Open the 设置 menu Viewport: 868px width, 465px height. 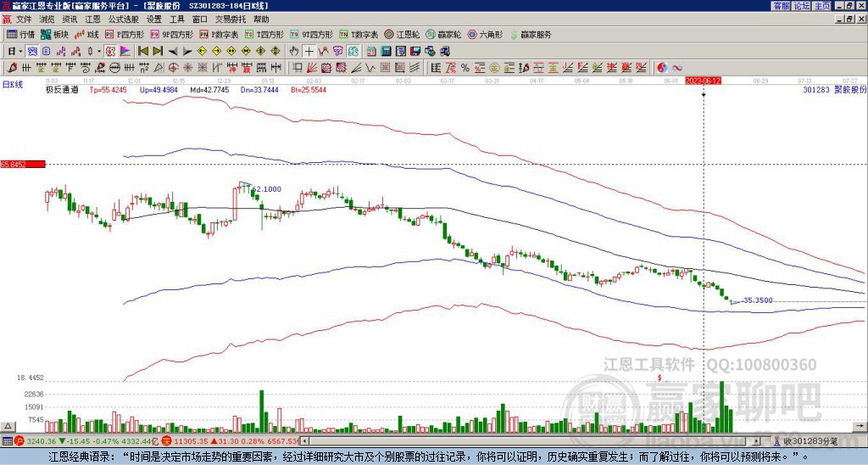tap(154, 20)
